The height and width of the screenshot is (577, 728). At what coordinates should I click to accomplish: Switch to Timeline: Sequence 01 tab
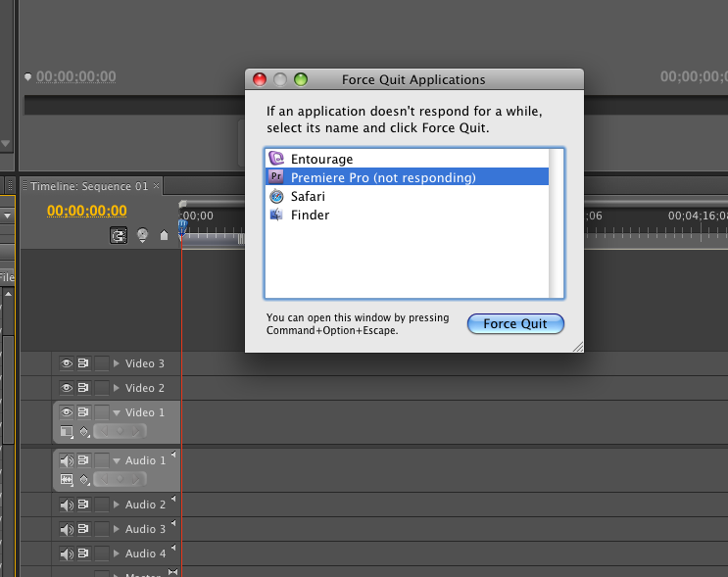(x=88, y=186)
